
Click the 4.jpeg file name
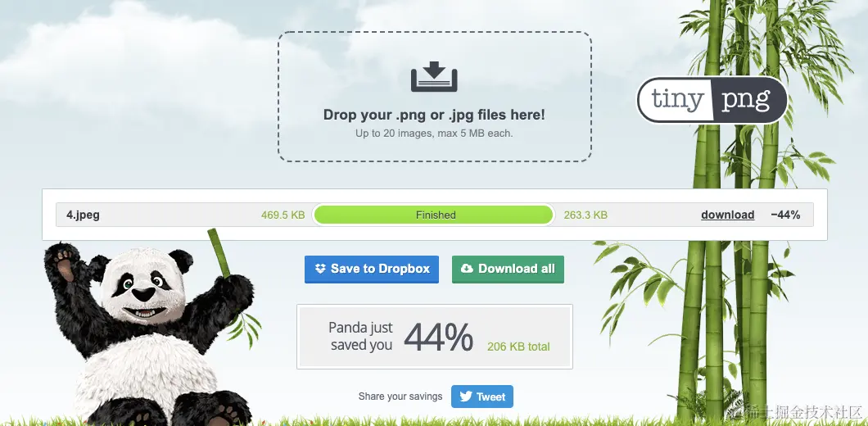(x=83, y=215)
